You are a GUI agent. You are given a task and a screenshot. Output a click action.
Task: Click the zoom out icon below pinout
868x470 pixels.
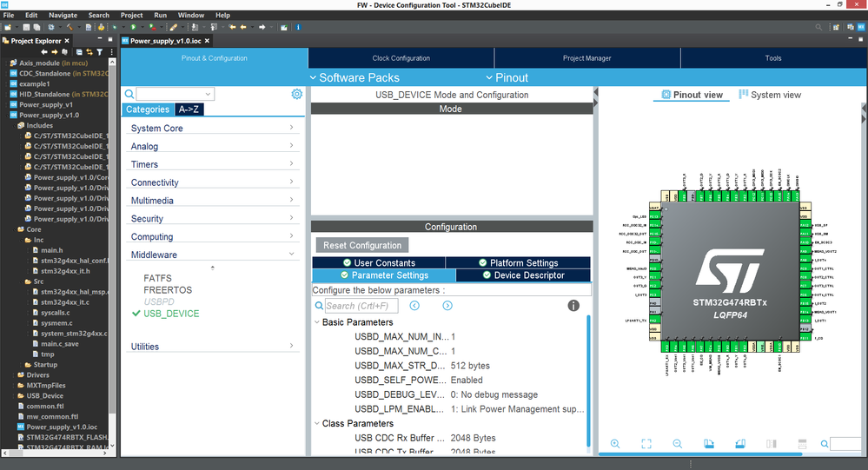[678, 443]
